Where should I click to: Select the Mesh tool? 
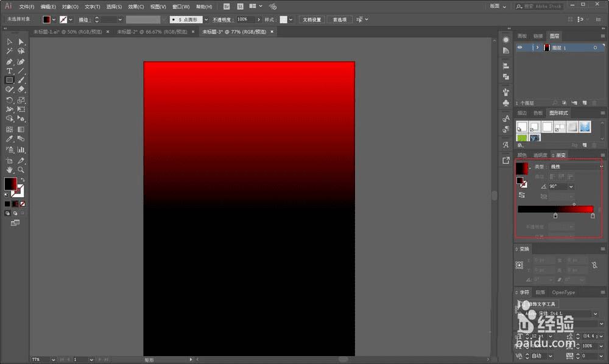[x=9, y=129]
